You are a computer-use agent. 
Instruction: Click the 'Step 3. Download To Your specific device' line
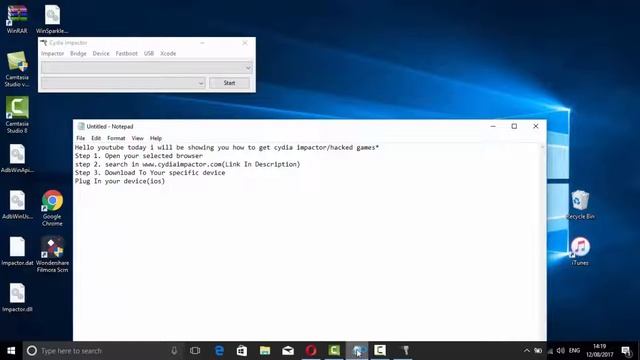click(150, 173)
